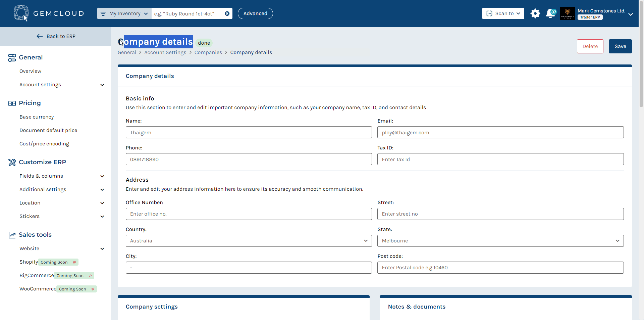Click Back to ERP
Screen dimensions: 644x320
(56, 36)
